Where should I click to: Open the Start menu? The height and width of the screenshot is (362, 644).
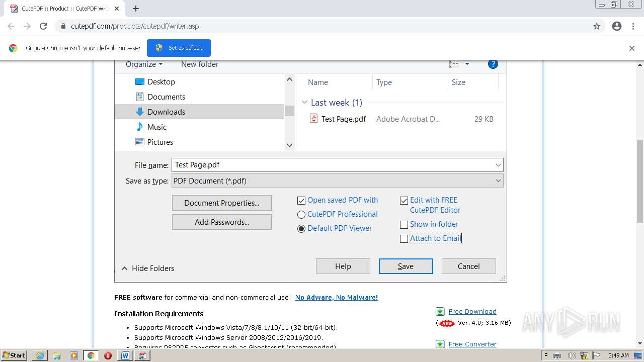(x=14, y=355)
